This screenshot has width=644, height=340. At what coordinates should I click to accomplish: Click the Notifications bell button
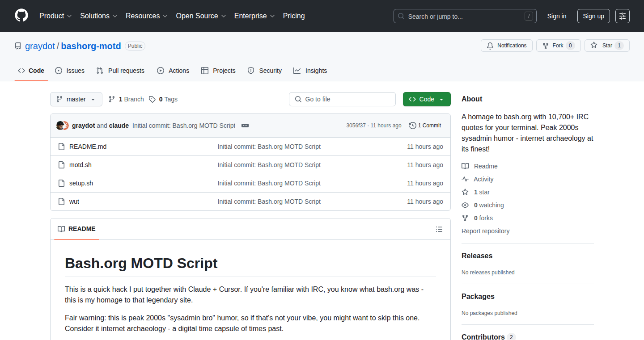(507, 46)
